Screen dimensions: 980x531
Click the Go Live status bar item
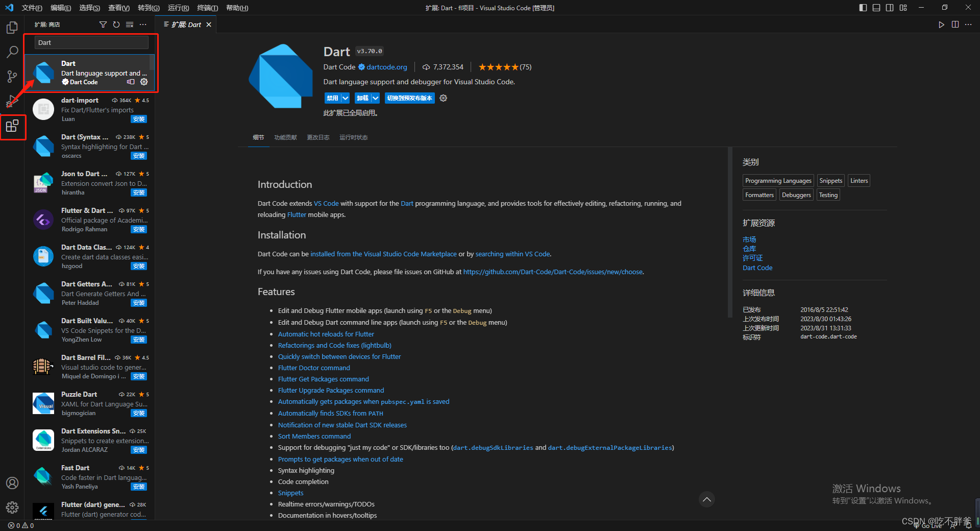pyautogui.click(x=928, y=525)
